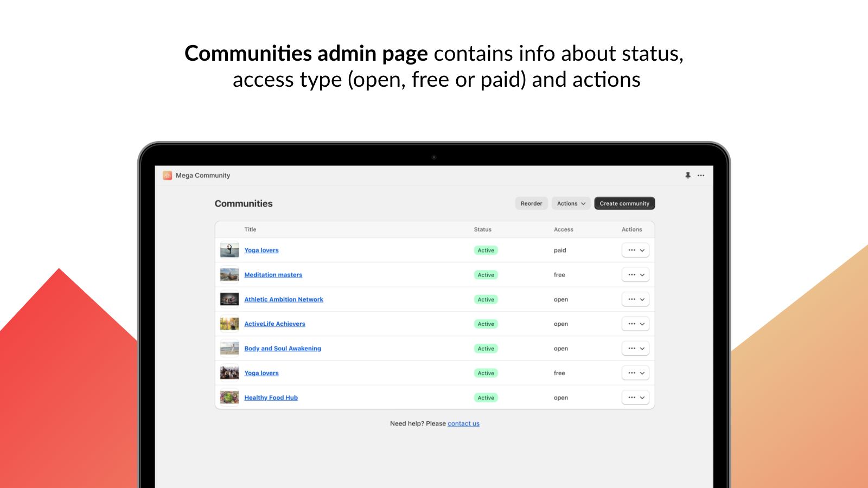Viewport: 868px width, 488px height.
Task: Open the actions ellipsis for Body and Soul Awakening
Action: [x=632, y=348]
